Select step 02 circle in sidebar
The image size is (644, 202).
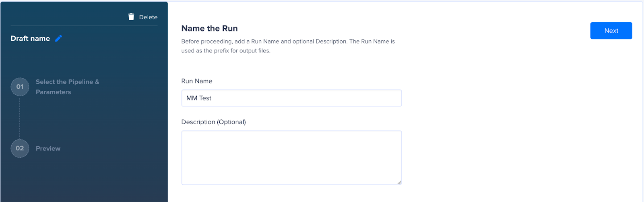point(20,148)
